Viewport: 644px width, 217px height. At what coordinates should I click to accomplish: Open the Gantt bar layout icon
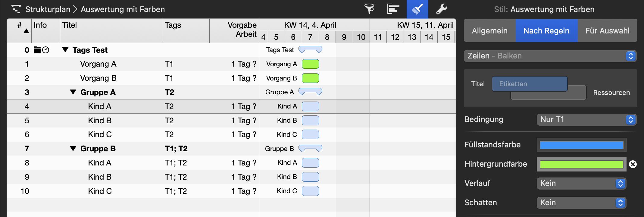pos(393,9)
